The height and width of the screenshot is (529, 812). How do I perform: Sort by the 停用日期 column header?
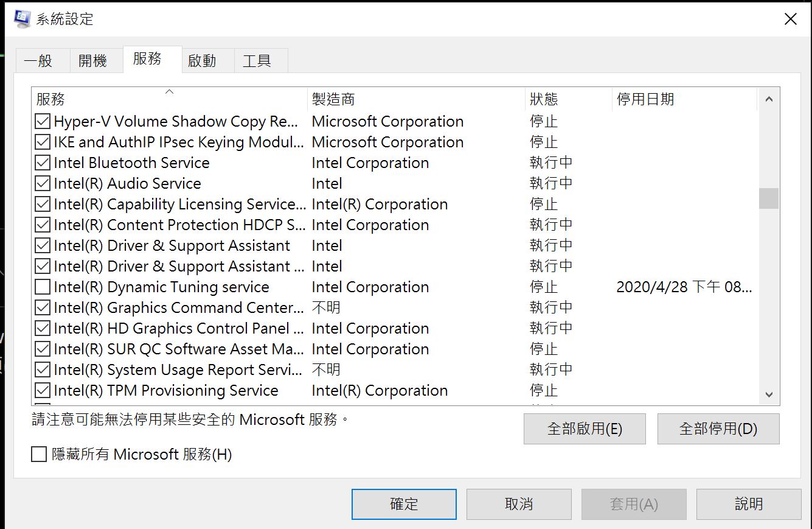tap(685, 99)
